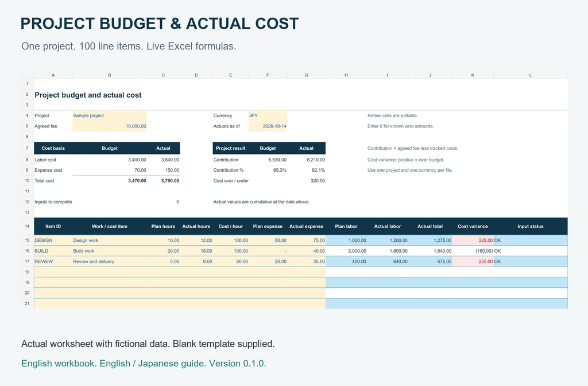Viewport: 588px width, 386px height.
Task: Click the "Project result" table header
Action: (231, 149)
